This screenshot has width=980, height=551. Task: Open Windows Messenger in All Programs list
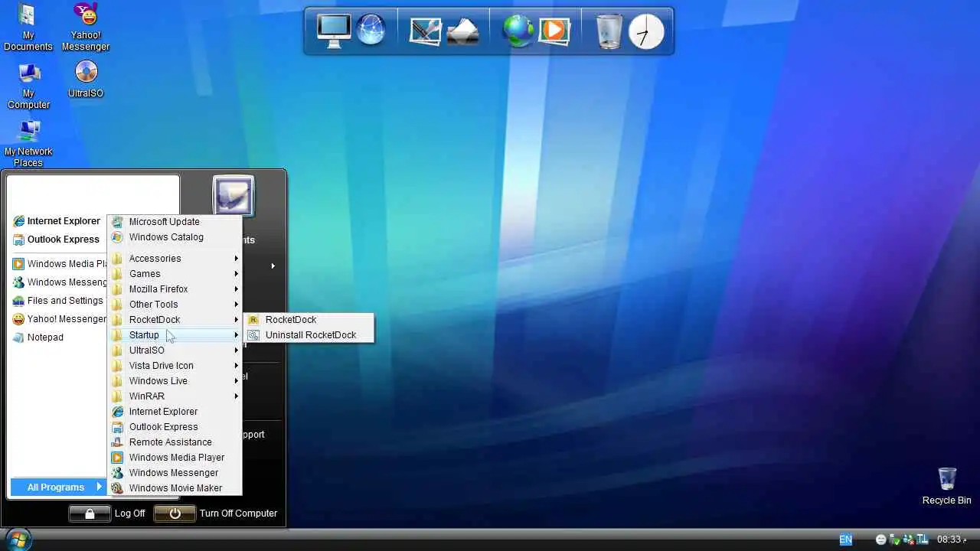[175, 473]
